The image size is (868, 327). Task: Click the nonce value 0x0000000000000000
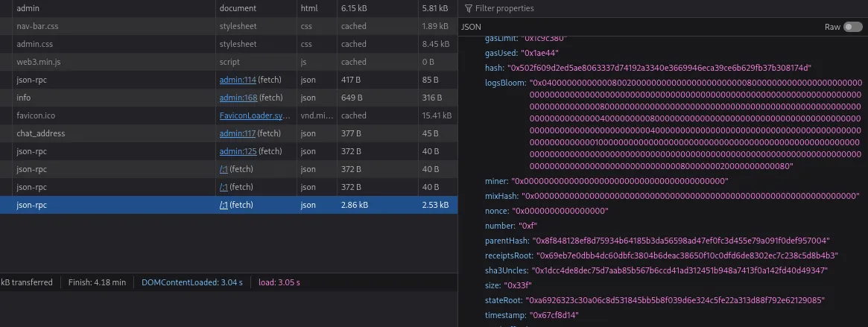pyautogui.click(x=560, y=211)
